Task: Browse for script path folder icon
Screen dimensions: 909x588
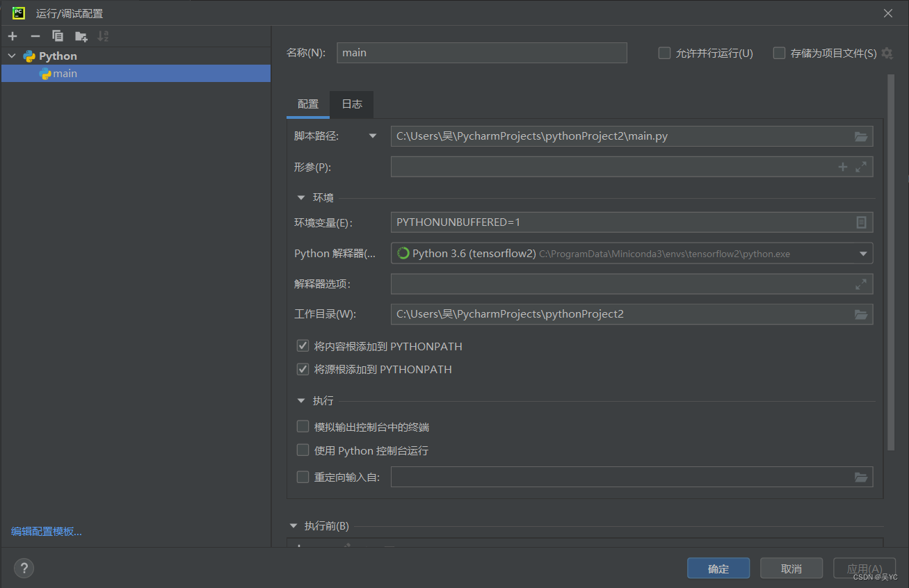Action: 861,136
